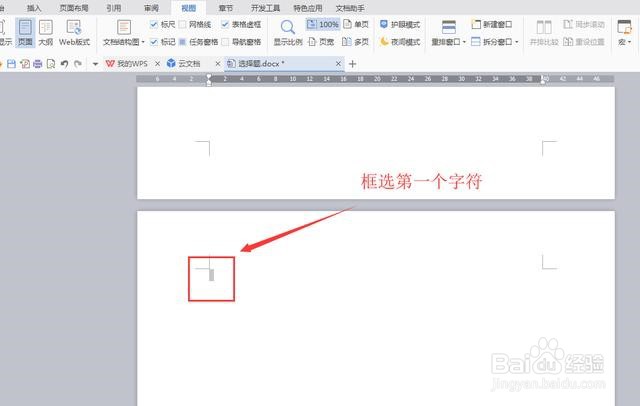Open a 新建窗口 new window

tap(492, 24)
